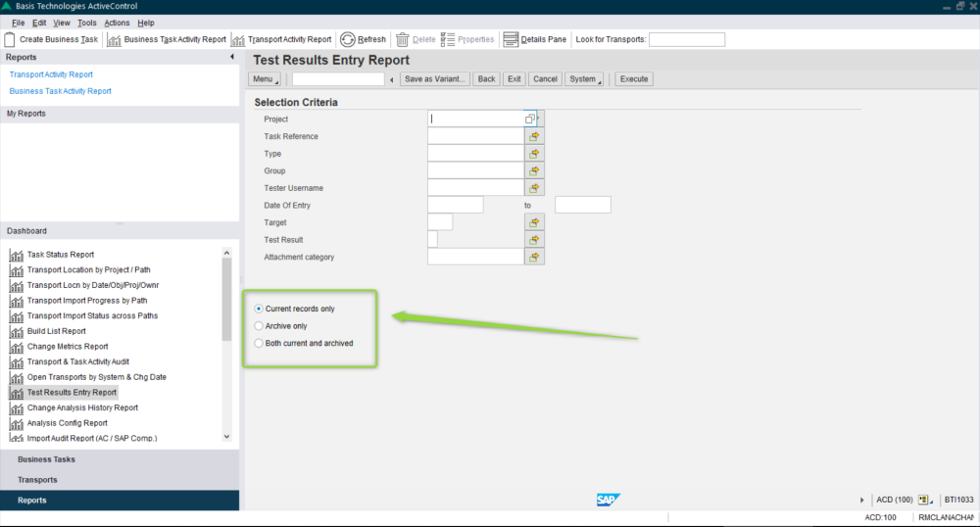Open multiple selection for Task Reference
The height and width of the screenshot is (527, 980).
coord(534,136)
